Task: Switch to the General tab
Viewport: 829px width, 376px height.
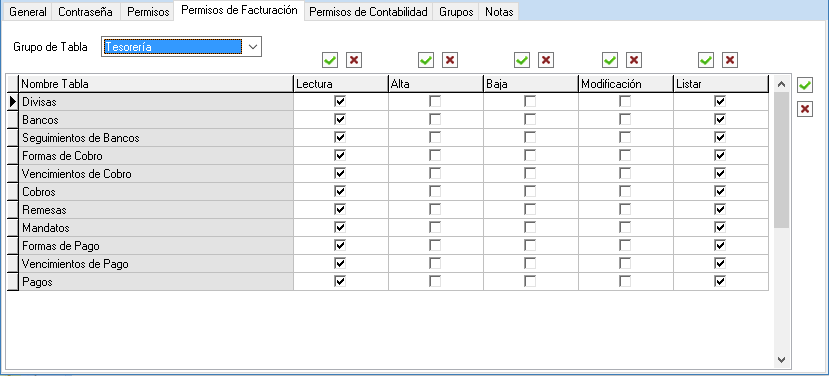Action: (x=28, y=12)
